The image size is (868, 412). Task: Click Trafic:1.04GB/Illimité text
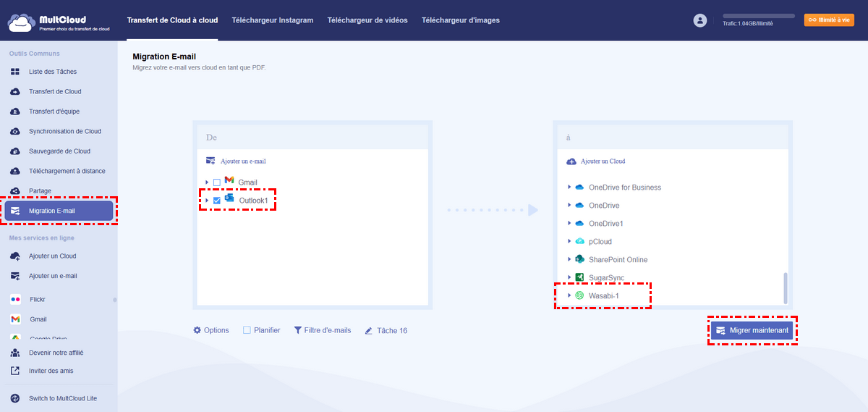point(748,24)
